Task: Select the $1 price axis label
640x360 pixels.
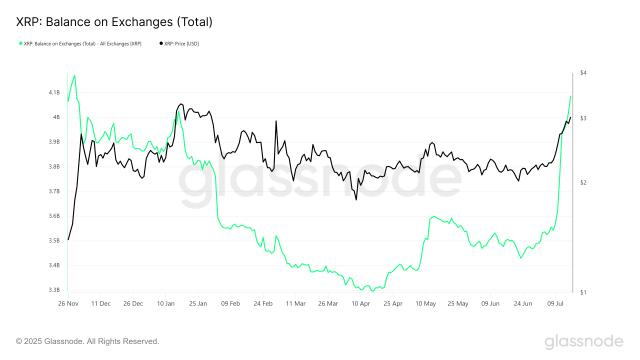Action: 583,292
